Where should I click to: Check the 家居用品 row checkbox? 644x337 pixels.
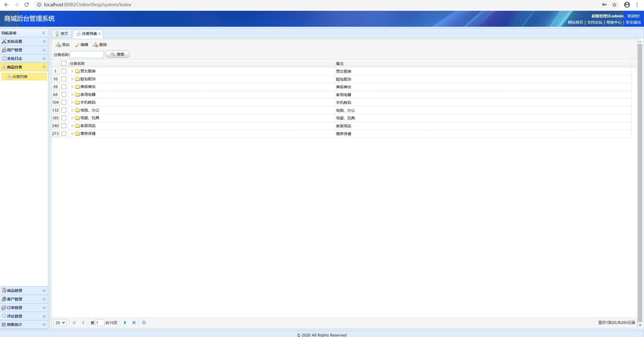coord(64,126)
